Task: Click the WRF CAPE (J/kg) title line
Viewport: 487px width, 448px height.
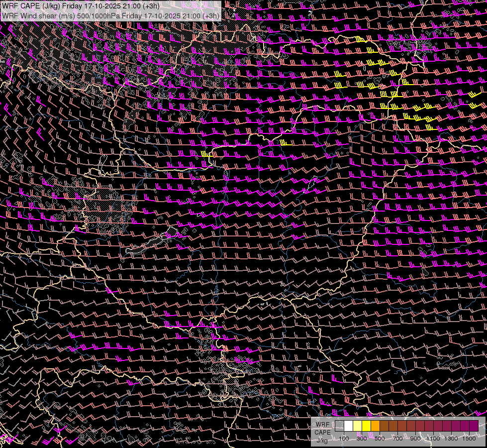Action: [81, 6]
